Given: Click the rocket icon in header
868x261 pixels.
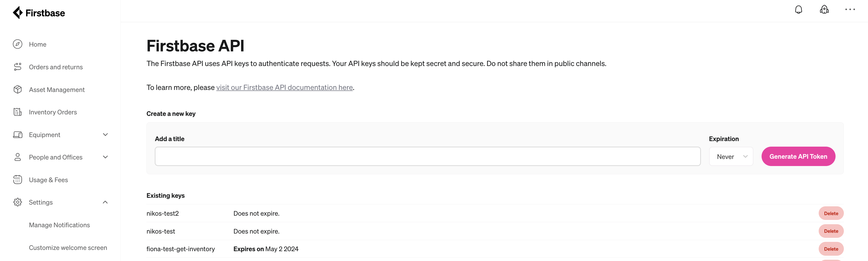Looking at the screenshot, I should [824, 9].
